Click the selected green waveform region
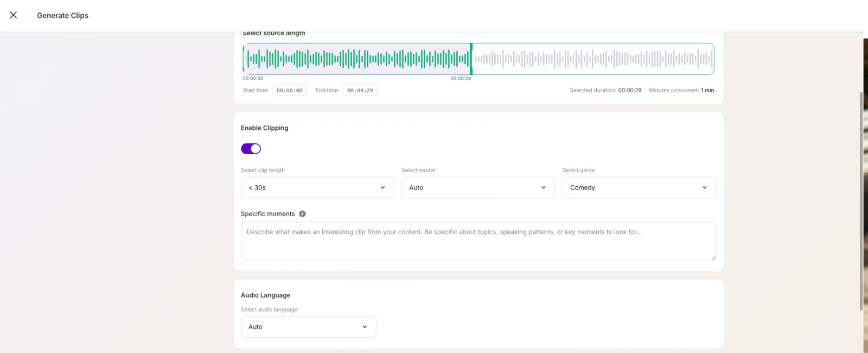868x353 pixels. 357,59
